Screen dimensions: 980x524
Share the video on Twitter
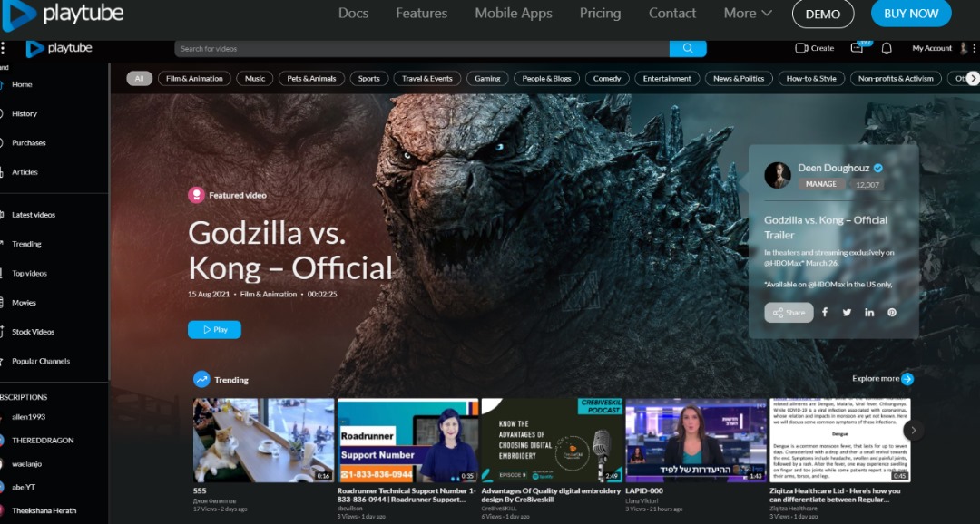847,313
